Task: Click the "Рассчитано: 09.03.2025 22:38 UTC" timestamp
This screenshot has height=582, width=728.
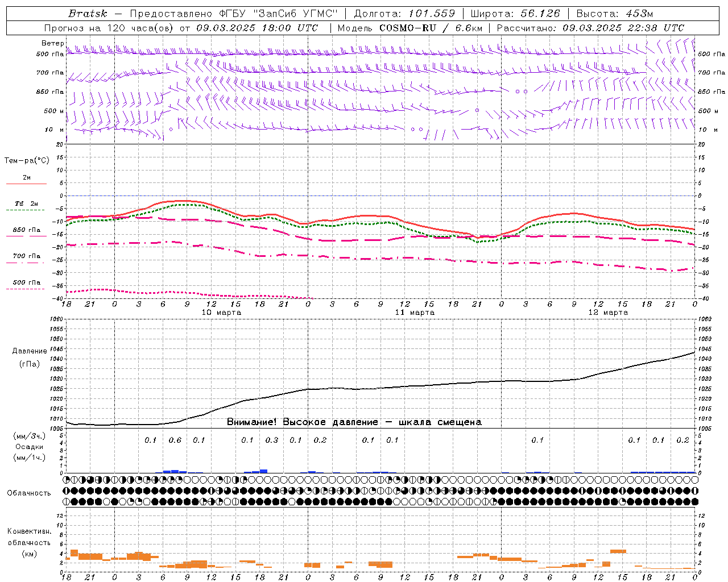Action: [590, 28]
